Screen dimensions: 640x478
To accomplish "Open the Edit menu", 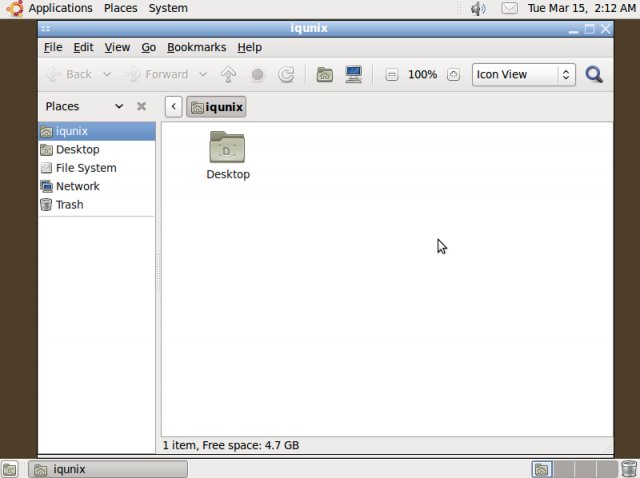I will click(x=83, y=47).
